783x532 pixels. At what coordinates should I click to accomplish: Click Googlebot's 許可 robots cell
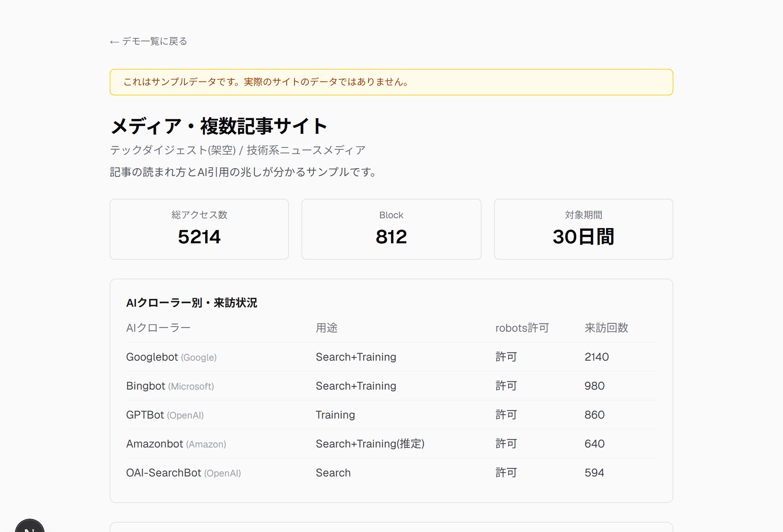point(506,357)
